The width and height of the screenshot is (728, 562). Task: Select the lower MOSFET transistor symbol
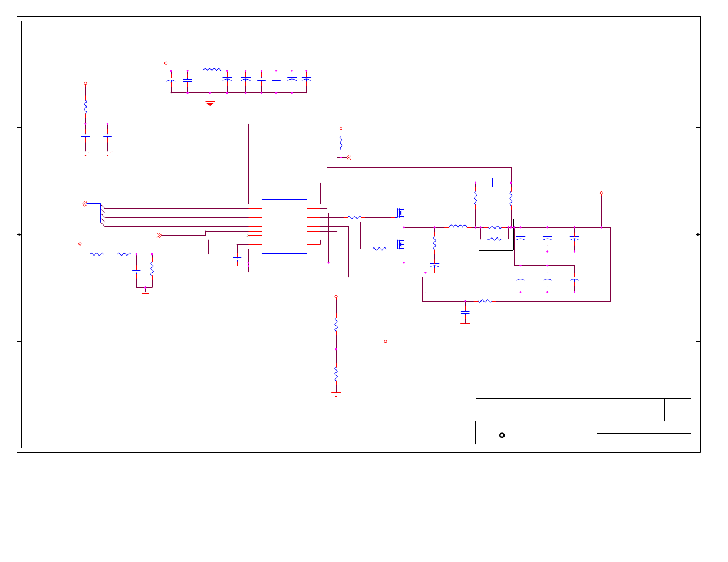[x=401, y=244]
